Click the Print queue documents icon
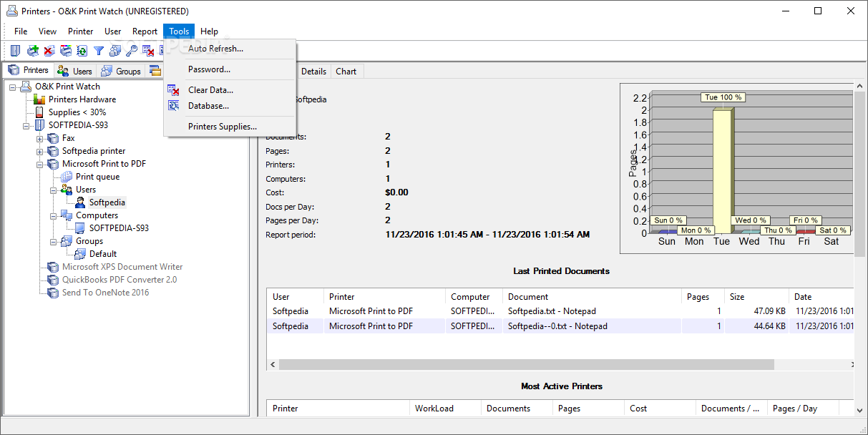868x435 pixels. pyautogui.click(x=67, y=177)
